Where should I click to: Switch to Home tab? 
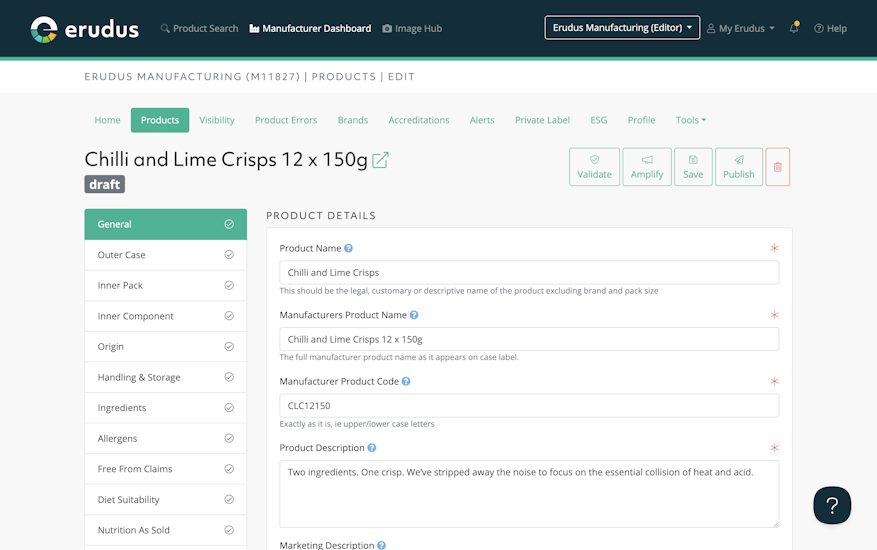pyautogui.click(x=107, y=120)
